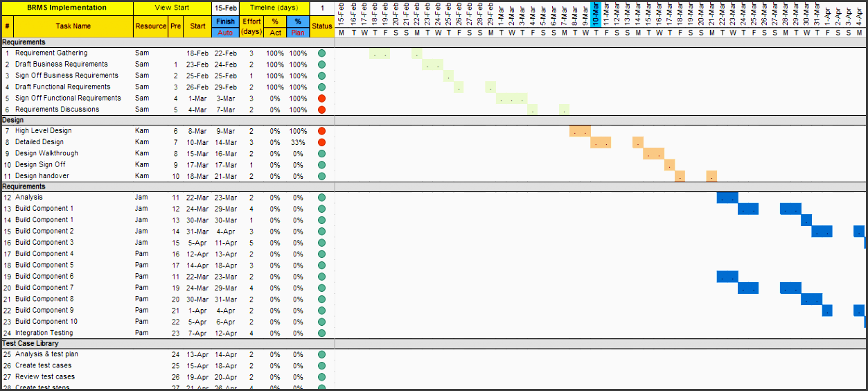Select the Integration Testing status circle

coord(321,333)
